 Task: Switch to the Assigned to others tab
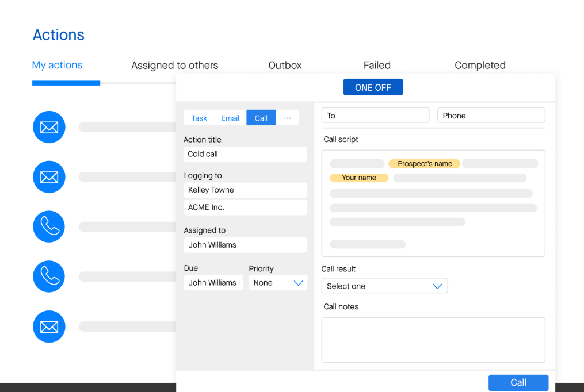click(x=174, y=65)
